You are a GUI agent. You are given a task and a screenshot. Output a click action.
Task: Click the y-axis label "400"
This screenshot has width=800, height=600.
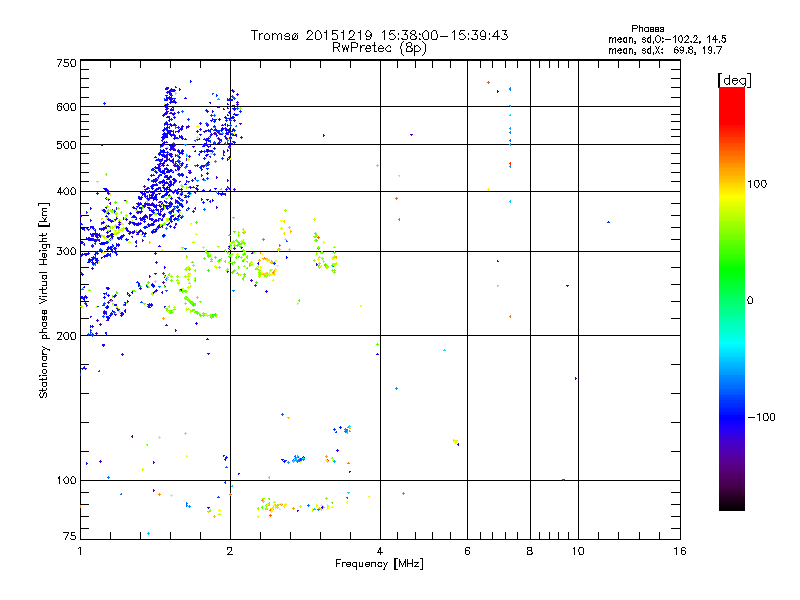(x=66, y=192)
